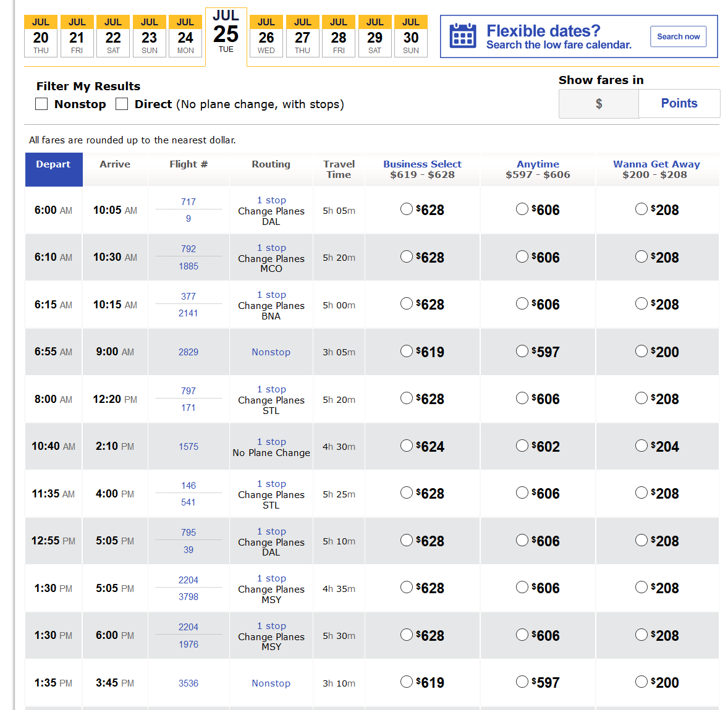The height and width of the screenshot is (710, 728).
Task: Open the 1 stop link for flight 1575
Action: point(271,442)
